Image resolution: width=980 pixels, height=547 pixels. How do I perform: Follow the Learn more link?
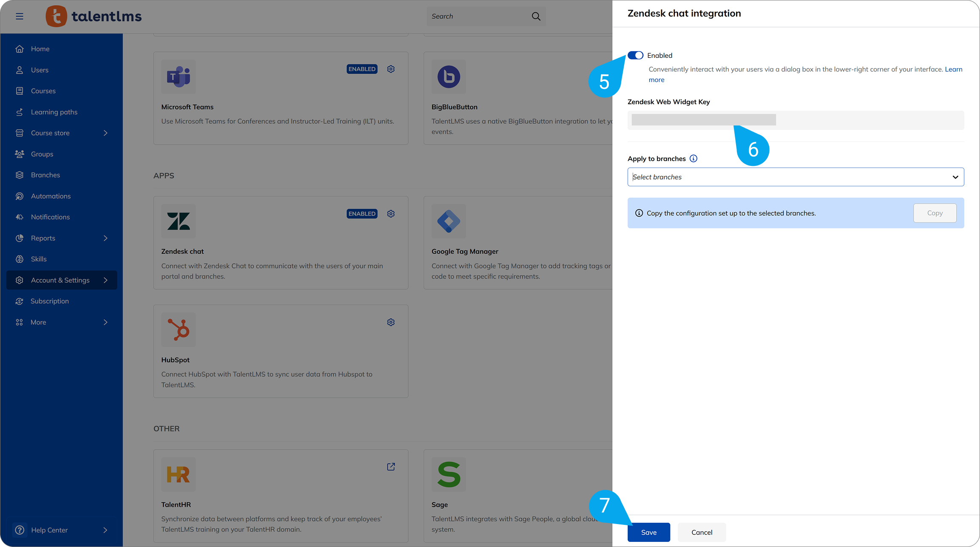click(x=953, y=69)
